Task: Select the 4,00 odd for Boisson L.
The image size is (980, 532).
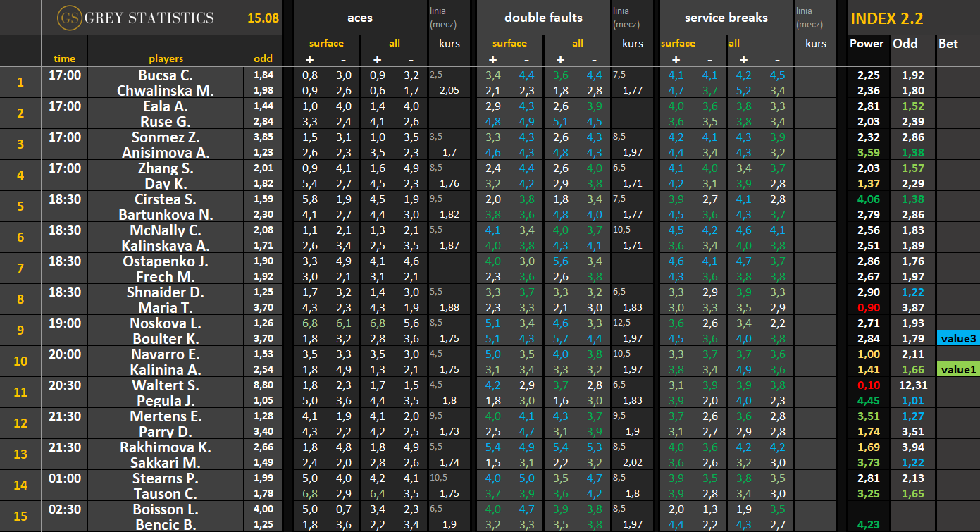Action: coord(263,509)
